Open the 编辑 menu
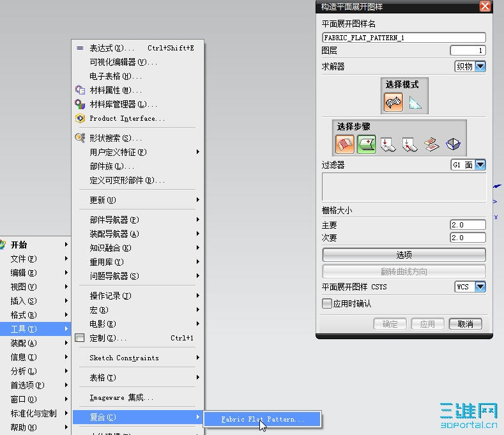Image resolution: width=504 pixels, height=435 pixels. (35, 273)
